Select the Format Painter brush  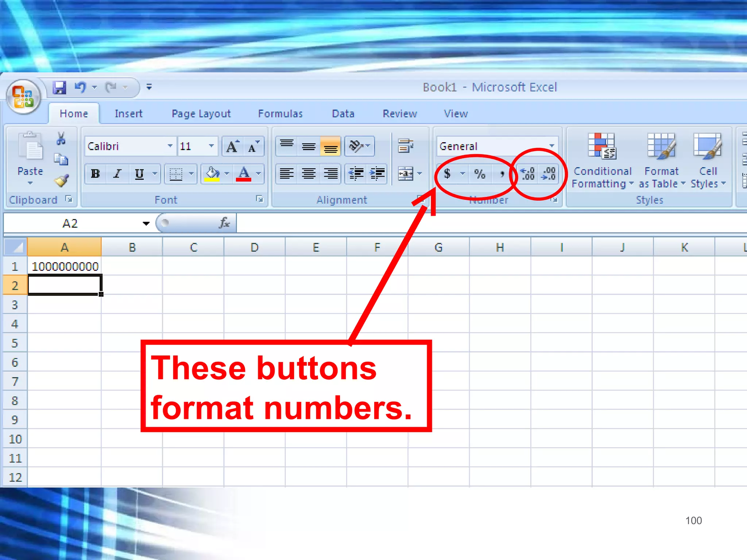click(x=61, y=180)
